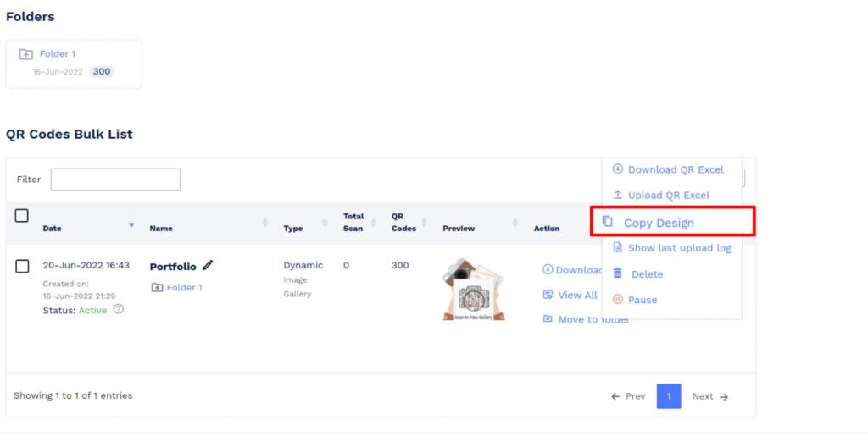Screen dimensions: 868x442
Task: Toggle the select-all checkbox in table header
Action: coord(22,216)
